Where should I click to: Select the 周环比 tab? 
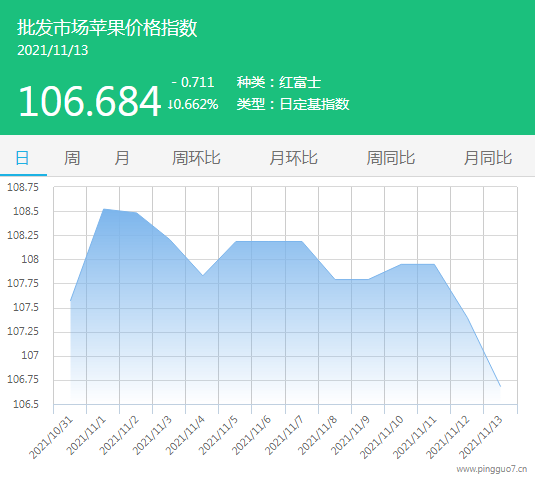[196, 158]
